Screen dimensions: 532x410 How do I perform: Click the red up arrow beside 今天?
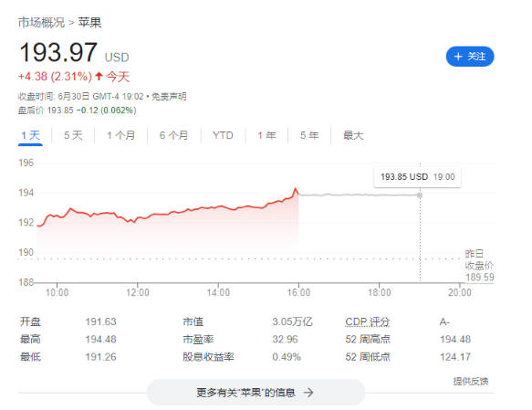point(99,76)
